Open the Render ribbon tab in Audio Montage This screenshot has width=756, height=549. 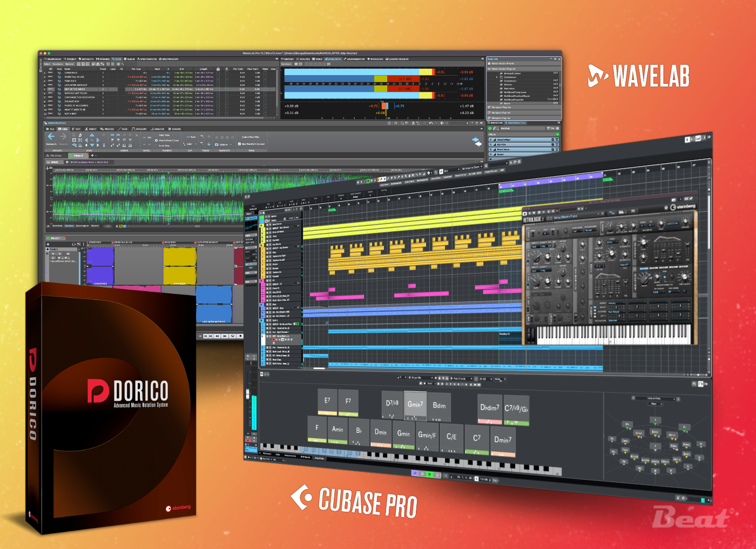point(175,129)
